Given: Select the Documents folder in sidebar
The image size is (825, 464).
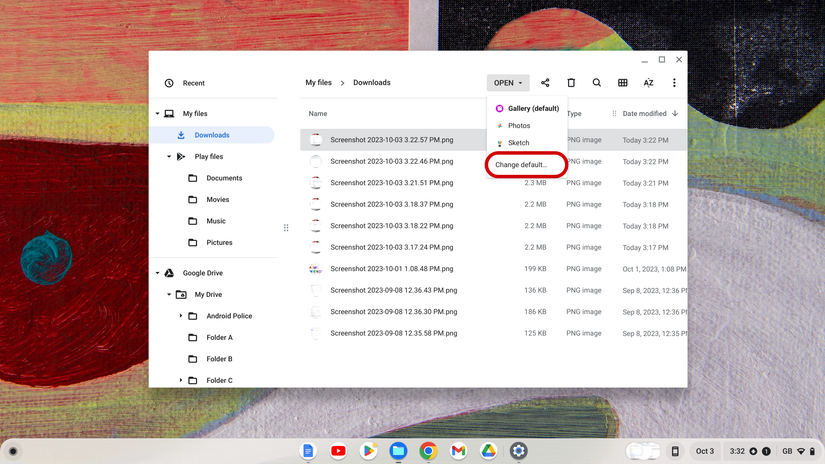Looking at the screenshot, I should click(224, 178).
